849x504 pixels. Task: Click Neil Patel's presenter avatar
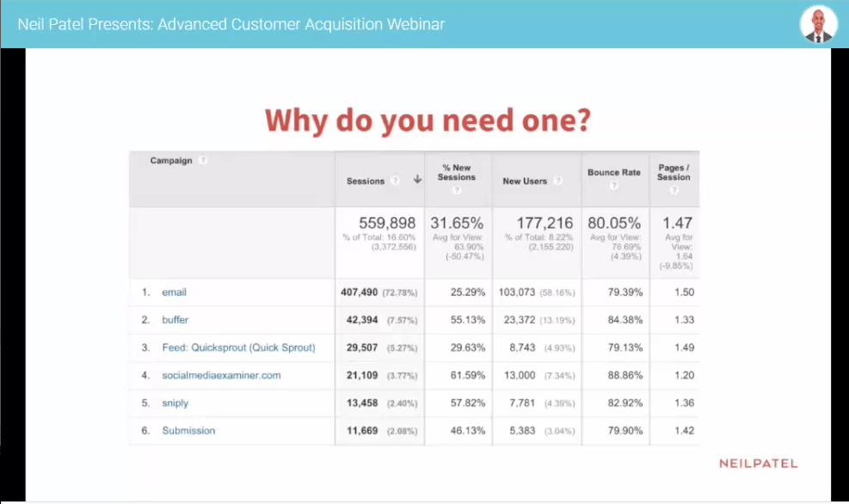click(x=818, y=24)
